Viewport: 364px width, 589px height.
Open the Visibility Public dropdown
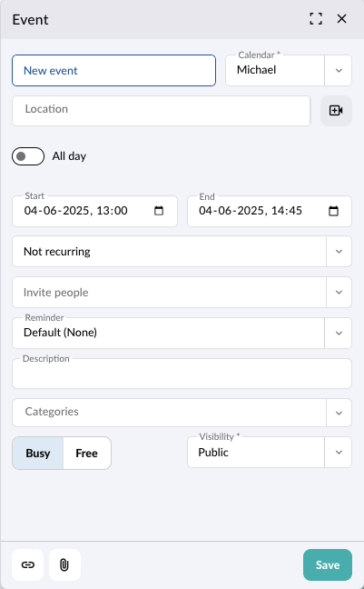339,453
